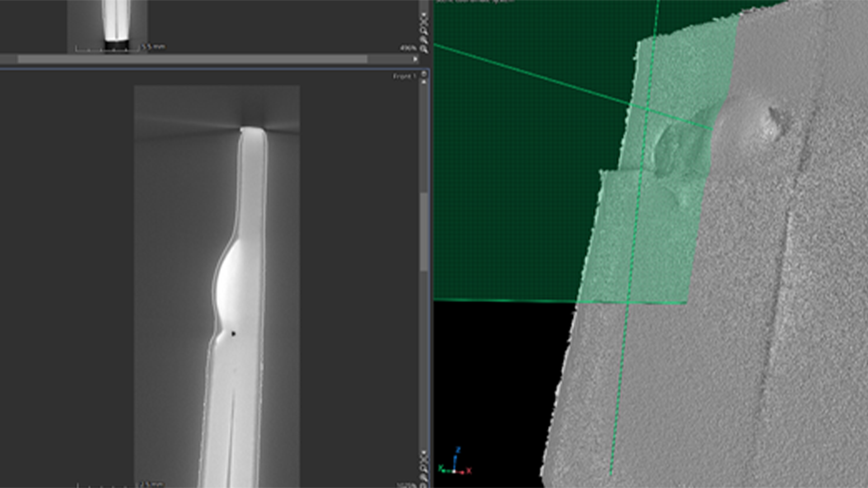
Task: Click first magnifier icon in top slice pane
Action: point(424,31)
